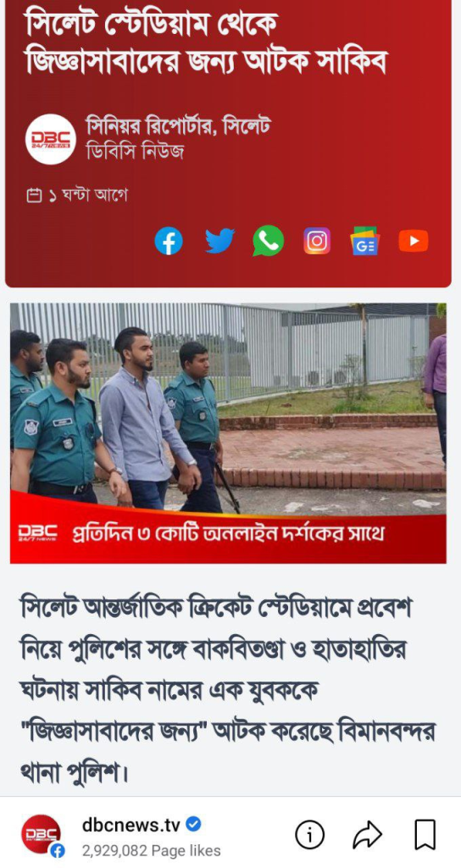Share article via Facebook icon
This screenshot has height=868, width=461.
(x=169, y=242)
